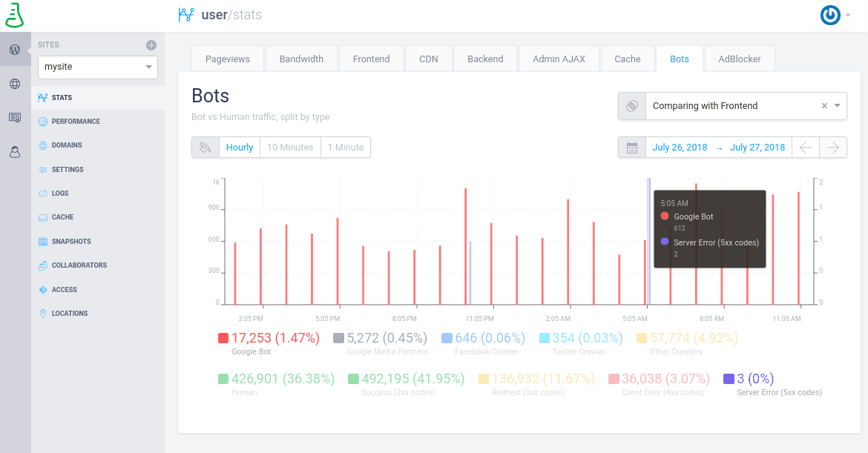Viewport: 868px width, 453px height.
Task: Clear the Frontend comparison with the x button
Action: tap(823, 105)
